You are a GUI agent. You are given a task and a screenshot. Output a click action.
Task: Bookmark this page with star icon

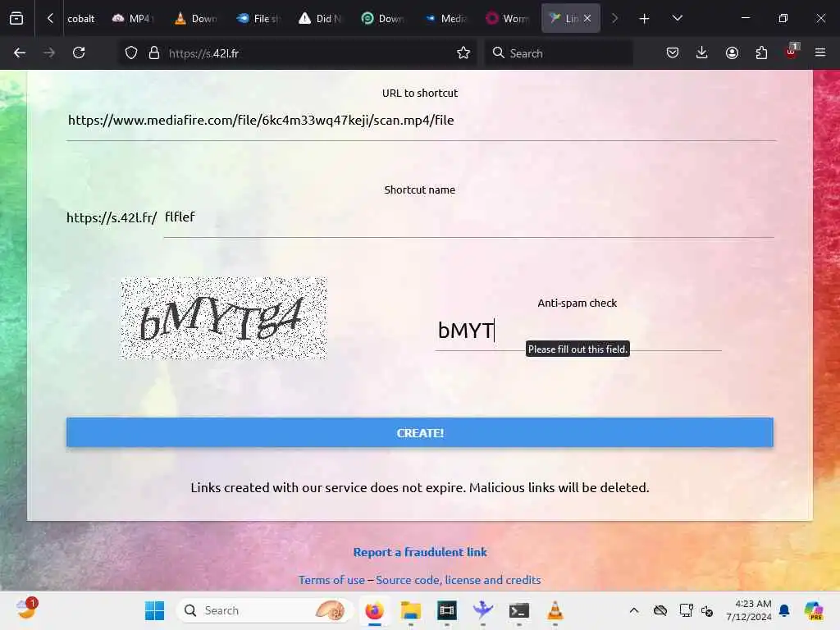[x=463, y=52]
